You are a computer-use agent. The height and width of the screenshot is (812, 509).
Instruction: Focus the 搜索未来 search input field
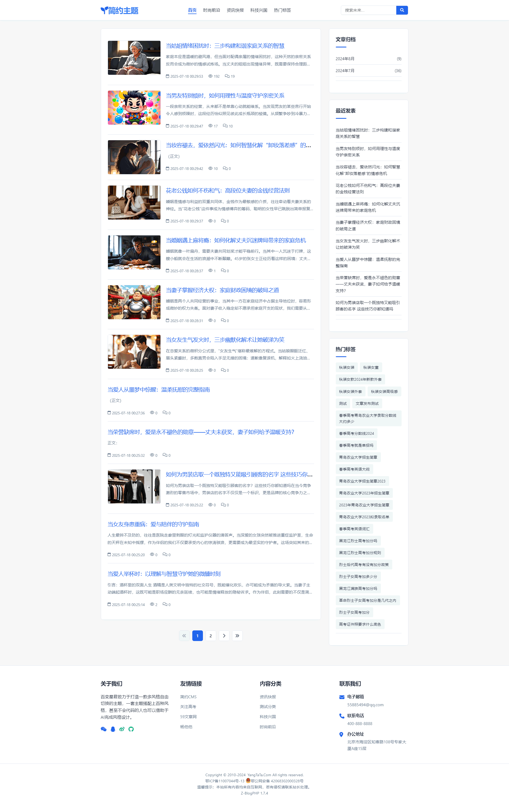368,10
